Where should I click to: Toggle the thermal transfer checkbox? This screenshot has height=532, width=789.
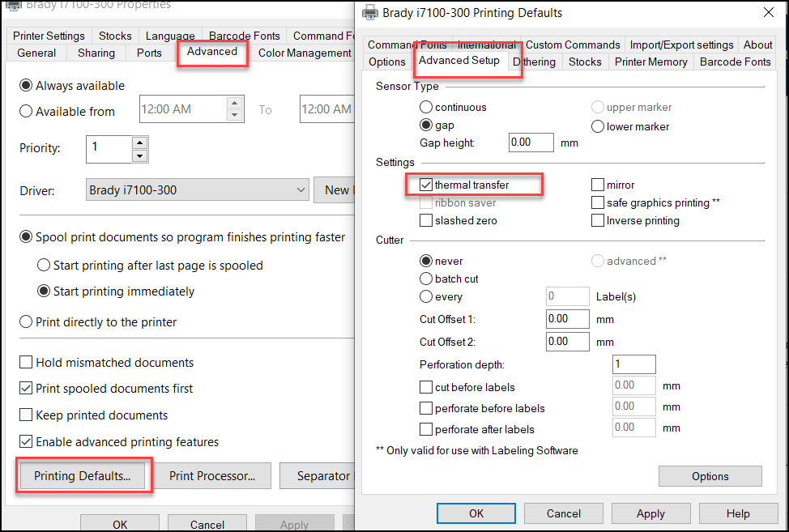coord(426,185)
